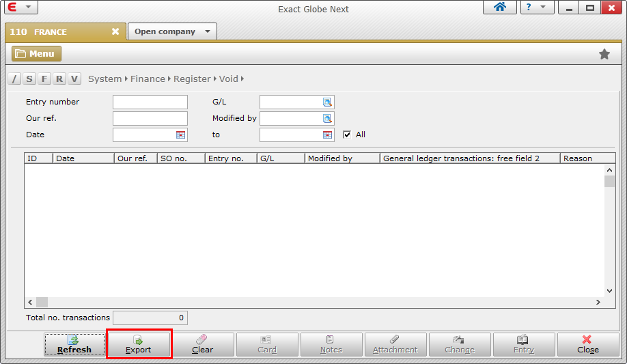The width and height of the screenshot is (627, 364).
Task: Select the F shortcut button
Action: (x=44, y=79)
